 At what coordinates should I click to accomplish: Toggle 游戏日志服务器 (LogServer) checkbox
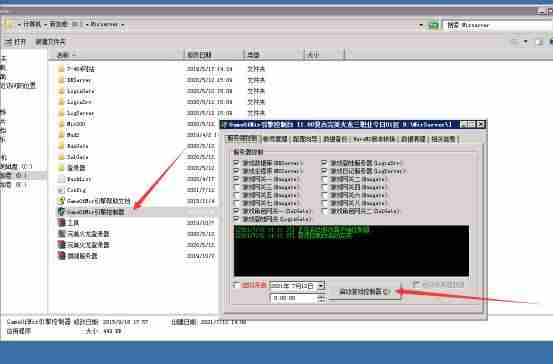(324, 171)
